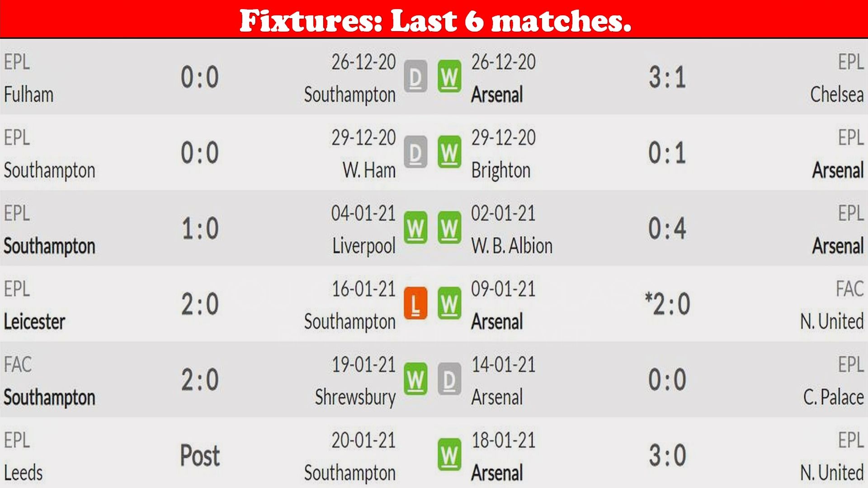Open the Chelsea team link
The height and width of the screenshot is (488, 868).
(x=837, y=95)
